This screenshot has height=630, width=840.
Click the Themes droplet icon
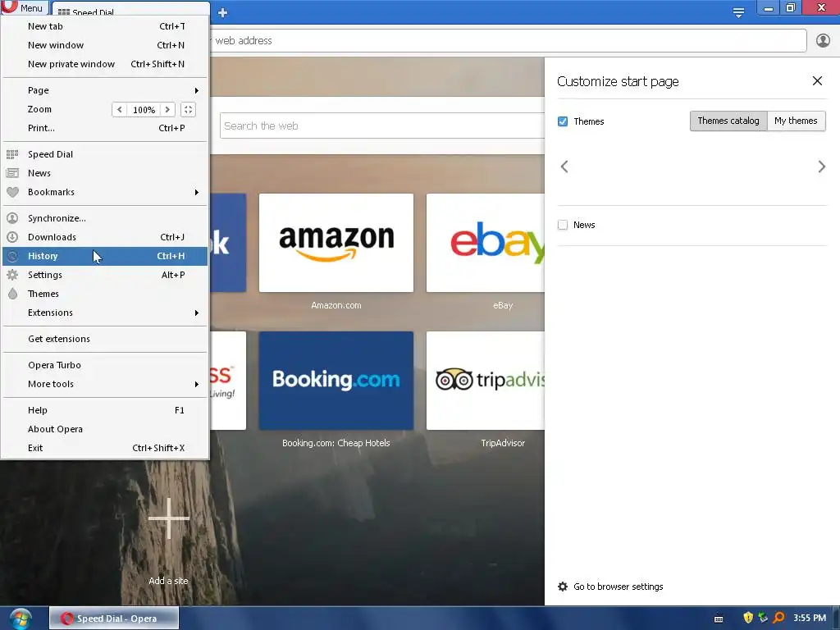[12, 294]
